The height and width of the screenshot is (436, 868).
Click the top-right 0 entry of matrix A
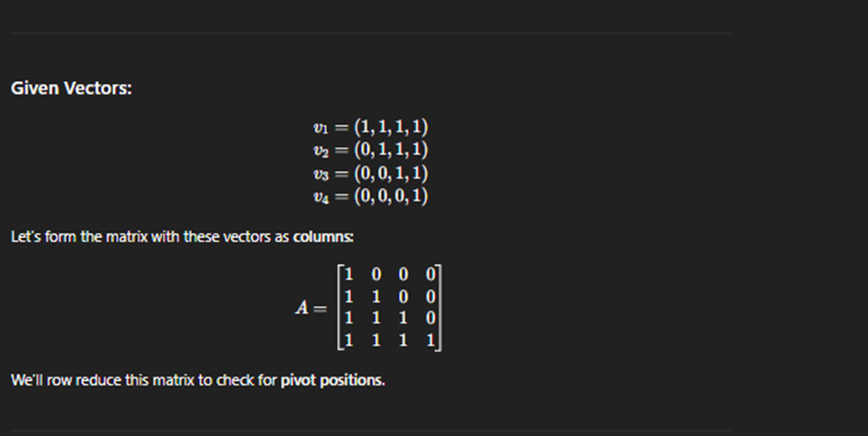point(430,274)
